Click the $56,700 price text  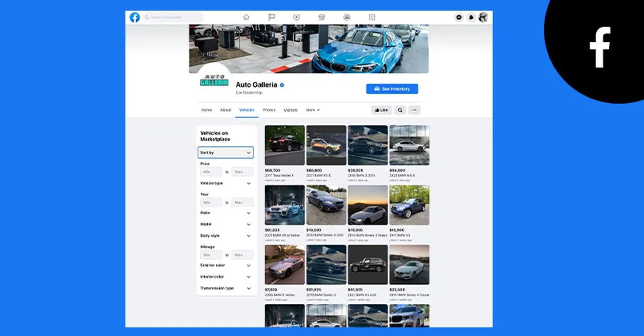(273, 171)
